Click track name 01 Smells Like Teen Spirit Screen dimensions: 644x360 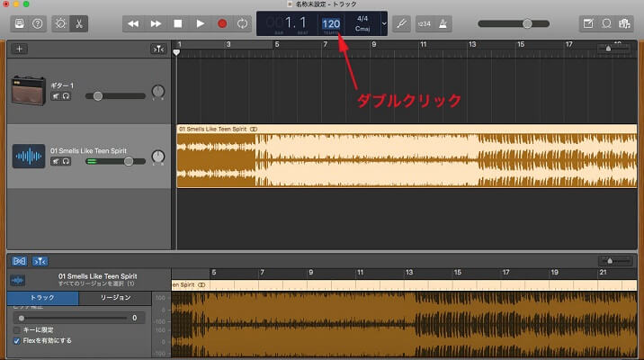point(88,151)
